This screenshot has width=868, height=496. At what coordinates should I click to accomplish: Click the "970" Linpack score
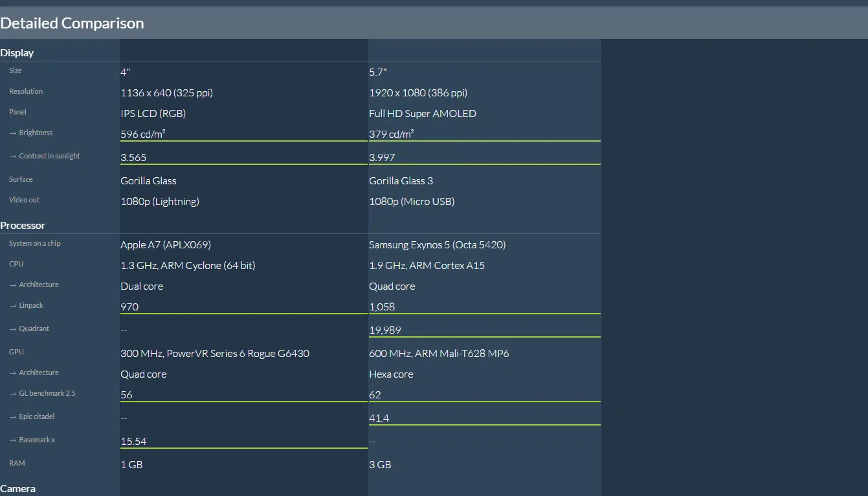pos(129,307)
